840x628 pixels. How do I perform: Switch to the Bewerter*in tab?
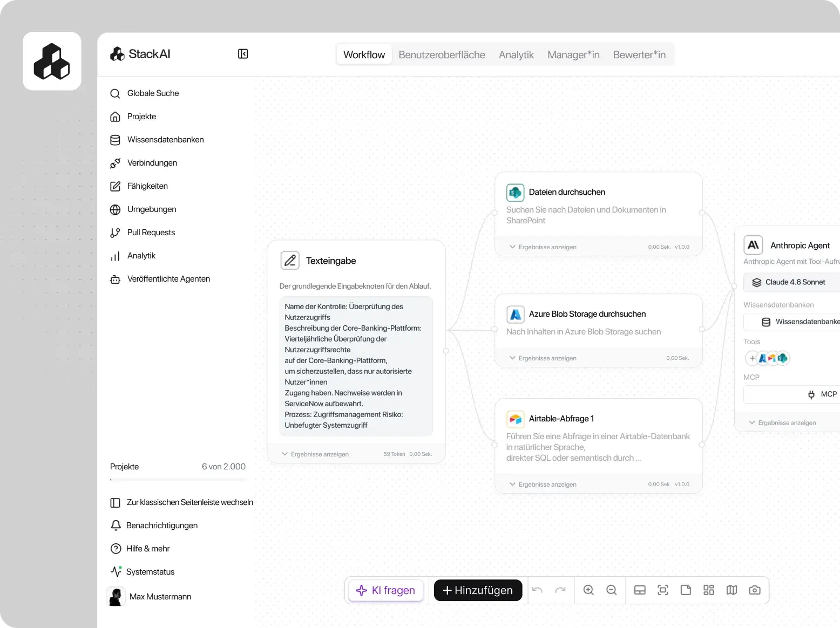(x=639, y=54)
